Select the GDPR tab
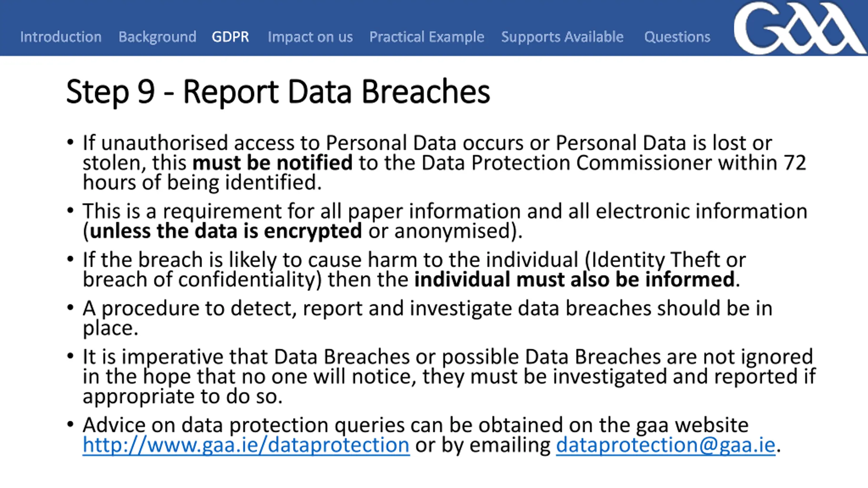Screen dimensions: 868x488 [x=231, y=37]
